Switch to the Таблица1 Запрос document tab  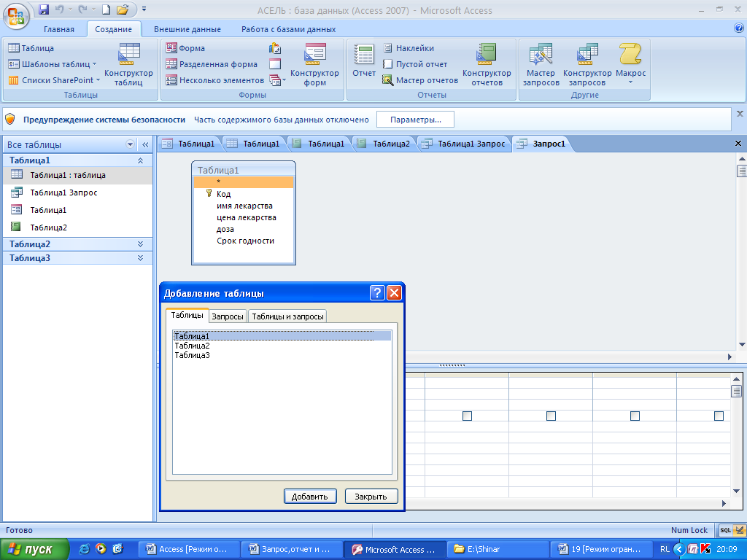[464, 144]
